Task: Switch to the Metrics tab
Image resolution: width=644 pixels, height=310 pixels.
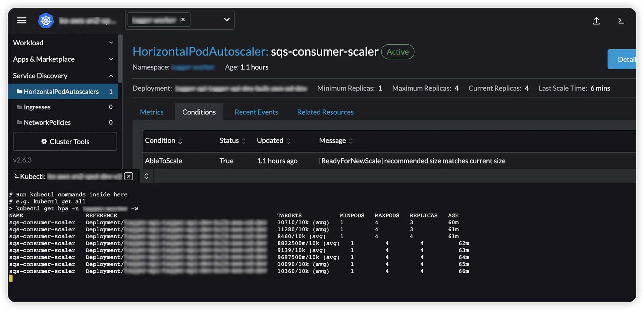Action: (152, 112)
